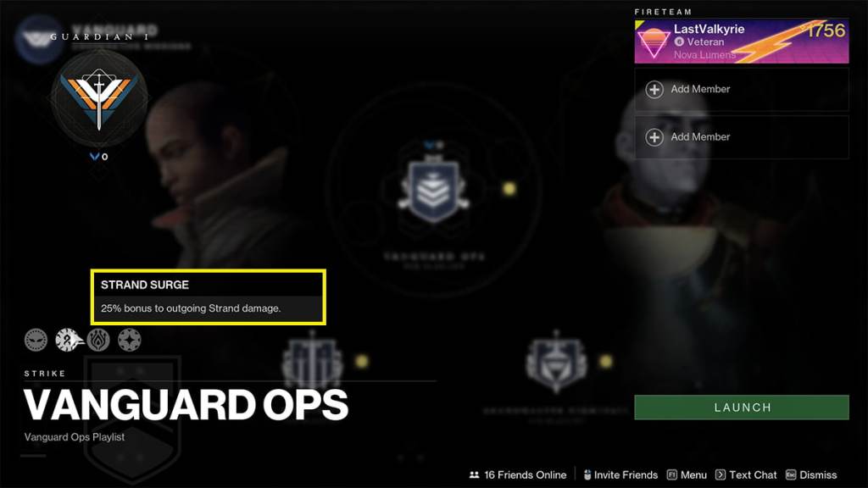Select the highlighted Strand Surge modifier icon
This screenshot has height=488, width=868.
68,340
